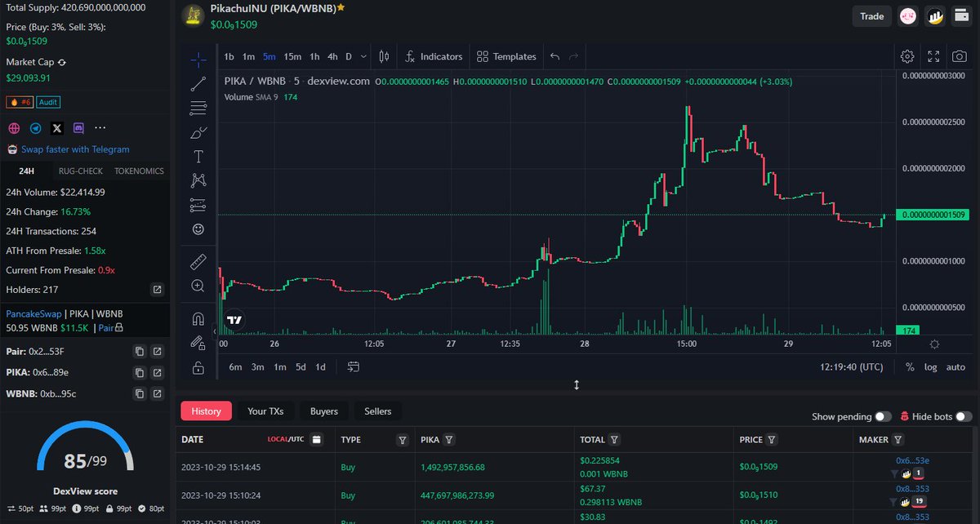The height and width of the screenshot is (524, 980).
Task: Open the chart patterns tool
Action: [x=198, y=180]
